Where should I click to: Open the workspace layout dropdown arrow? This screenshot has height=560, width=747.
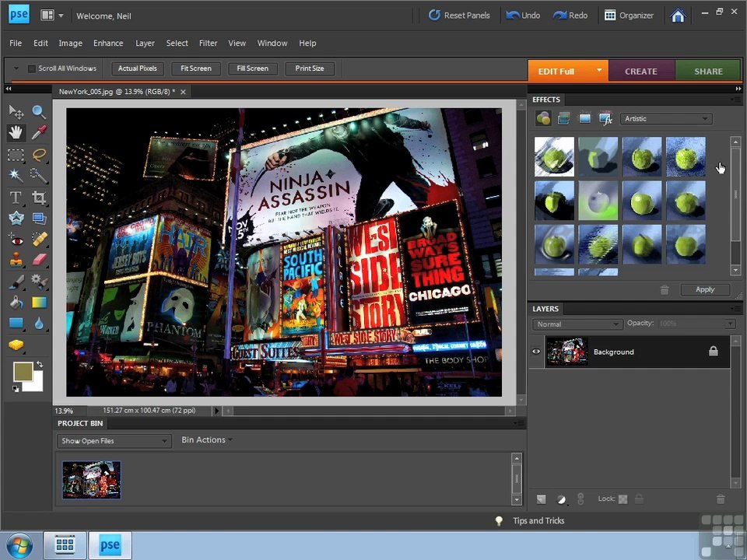[61, 16]
